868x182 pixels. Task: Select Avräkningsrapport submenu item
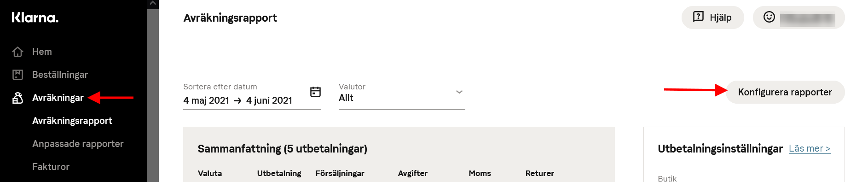pyautogui.click(x=72, y=121)
